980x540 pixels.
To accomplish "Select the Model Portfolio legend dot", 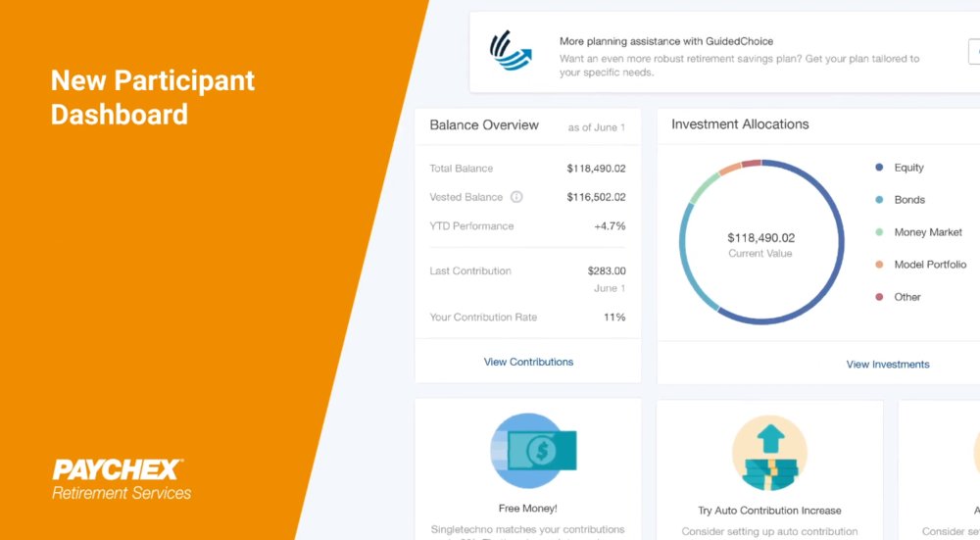I will point(879,265).
